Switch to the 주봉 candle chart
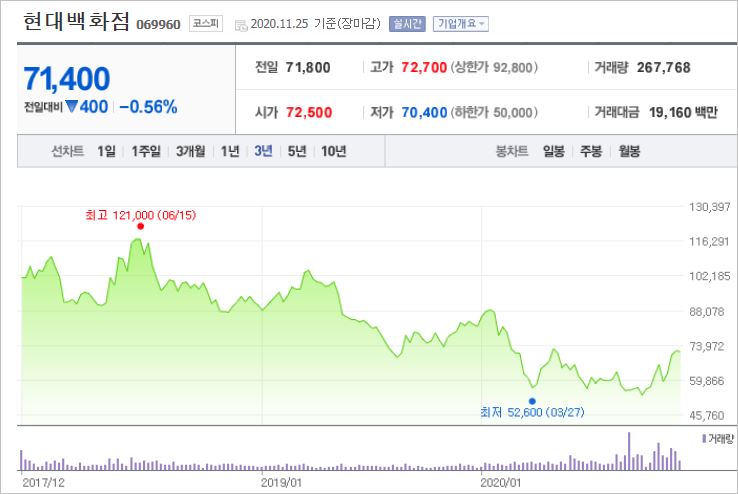This screenshot has width=738, height=494. [591, 151]
